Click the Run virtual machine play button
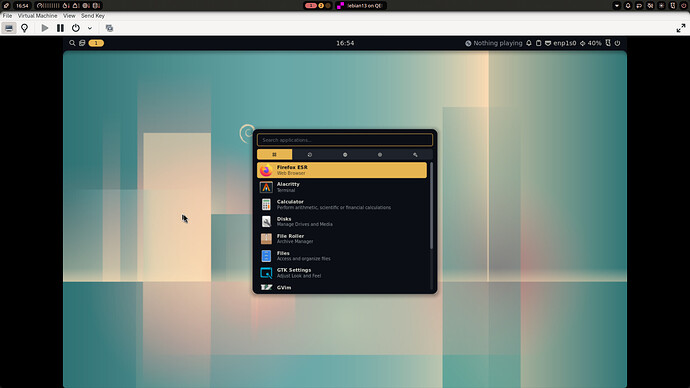The width and height of the screenshot is (690, 388). (x=44, y=28)
